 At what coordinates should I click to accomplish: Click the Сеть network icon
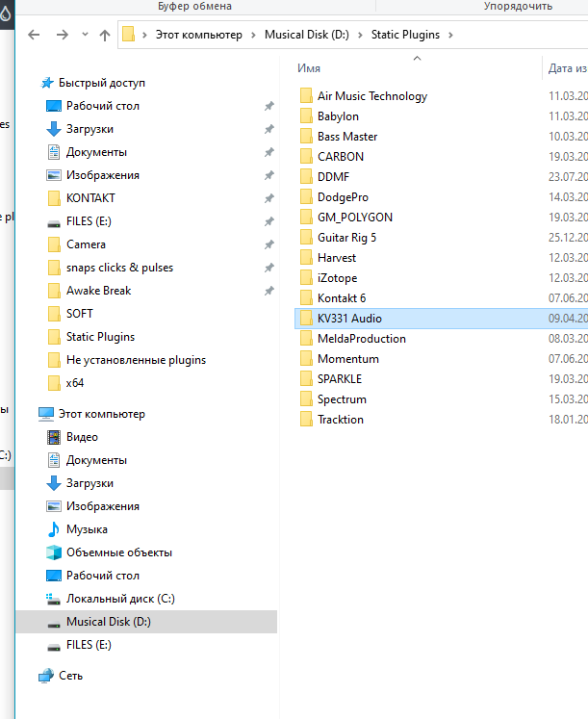pos(46,676)
